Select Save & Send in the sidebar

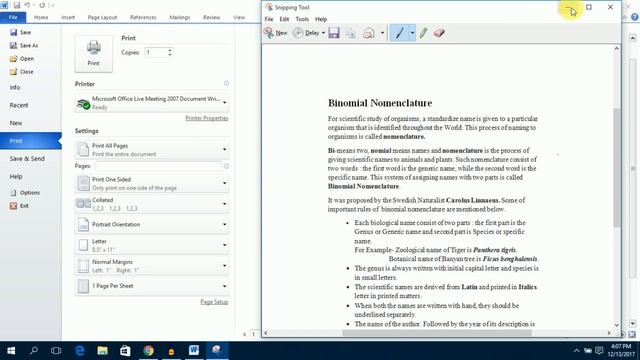(27, 159)
